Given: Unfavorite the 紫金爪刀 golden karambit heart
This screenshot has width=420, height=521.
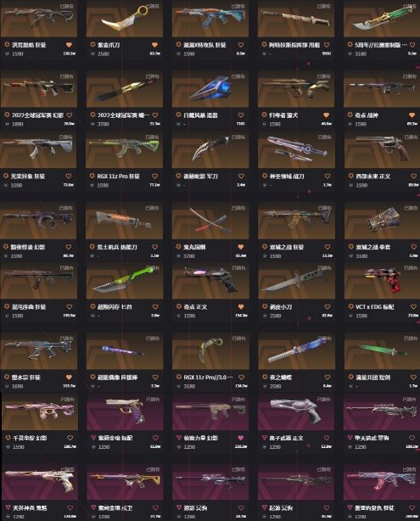Looking at the screenshot, I should (154, 44).
